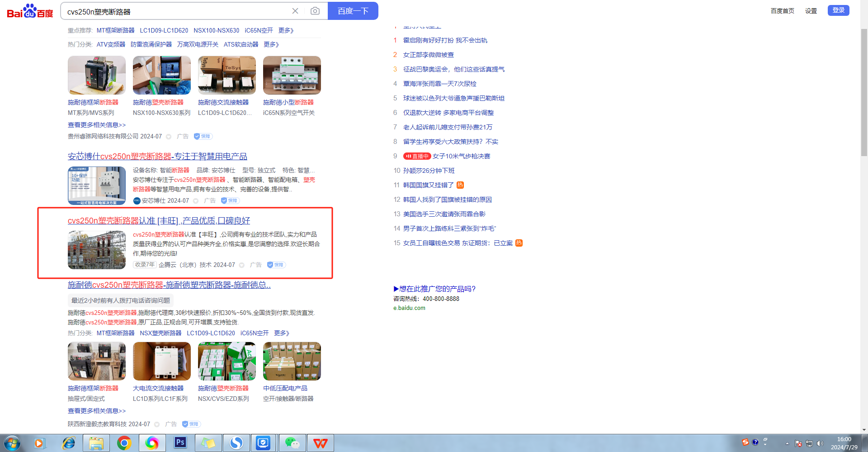Click the 保障 badge beside 陕西新澄毅杰教育科技

(191, 424)
